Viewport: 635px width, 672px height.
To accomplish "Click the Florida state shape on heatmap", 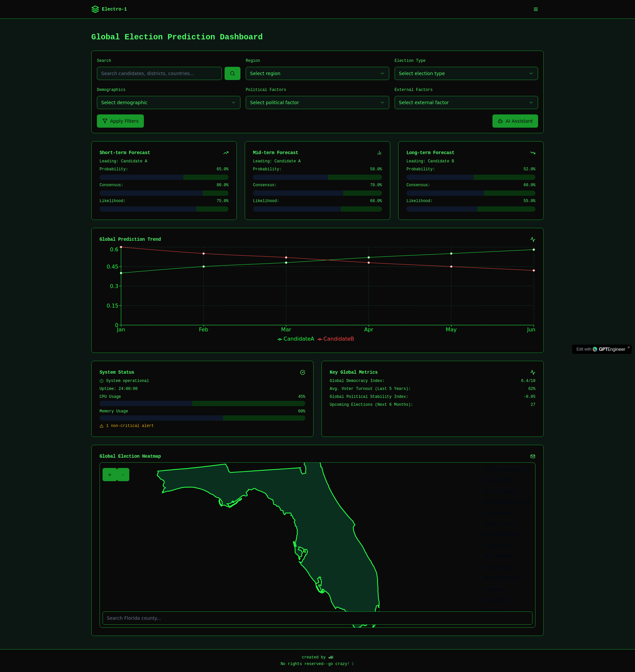I will (x=325, y=528).
